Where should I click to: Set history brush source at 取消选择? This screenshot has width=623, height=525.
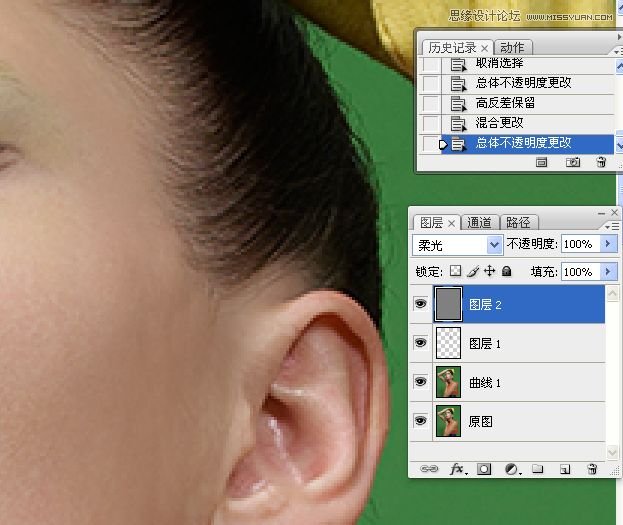click(431, 64)
